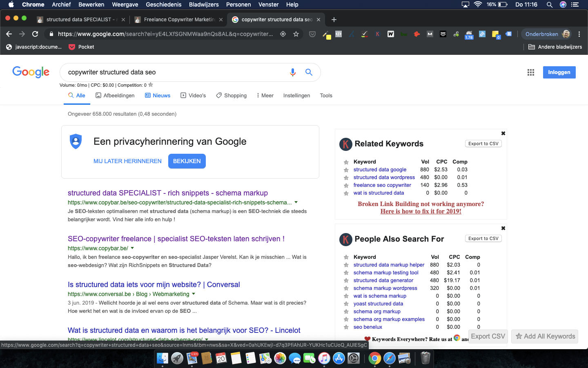Open the RSS feed extension icon
The image size is (588, 368).
click(x=482, y=34)
